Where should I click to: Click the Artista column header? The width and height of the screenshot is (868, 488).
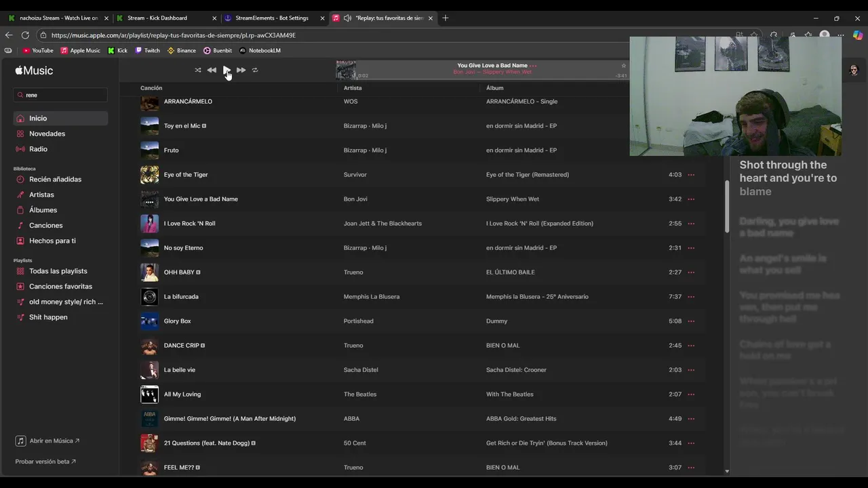coord(353,88)
